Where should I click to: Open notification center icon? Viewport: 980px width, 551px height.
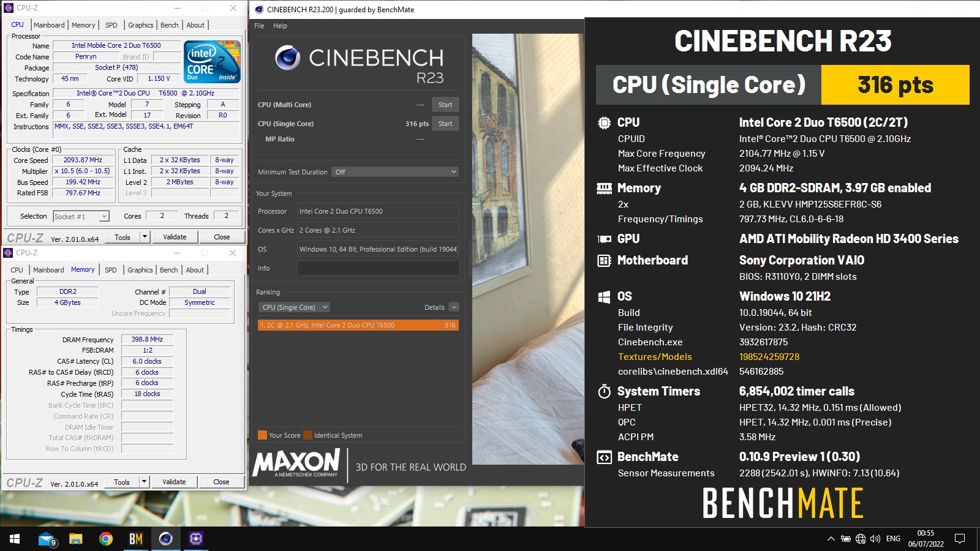tap(960, 539)
